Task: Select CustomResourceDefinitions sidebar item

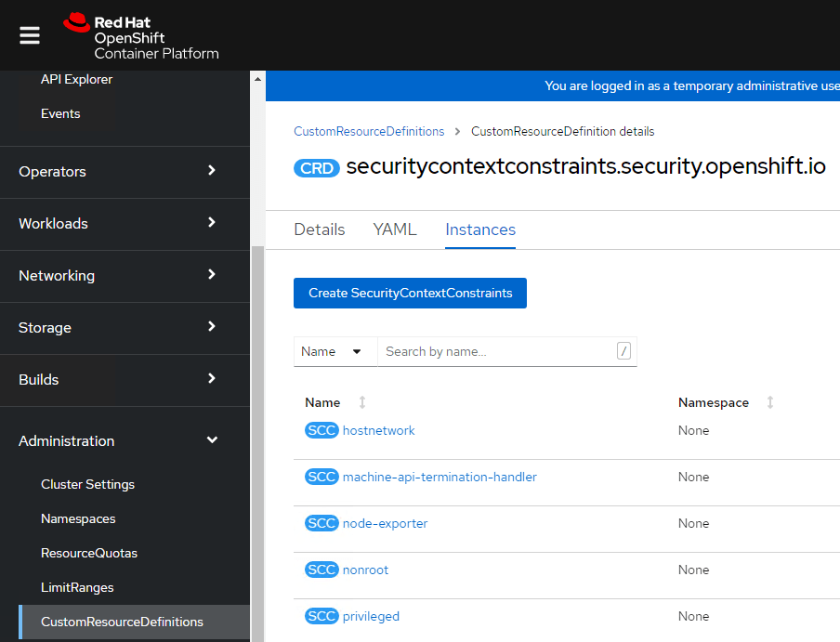Action: point(135,622)
